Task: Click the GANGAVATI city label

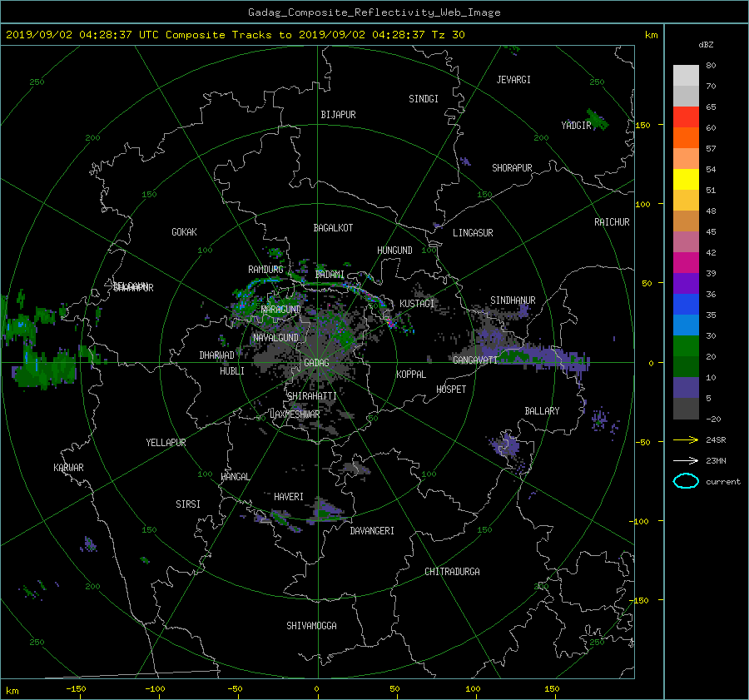Action: (475, 360)
